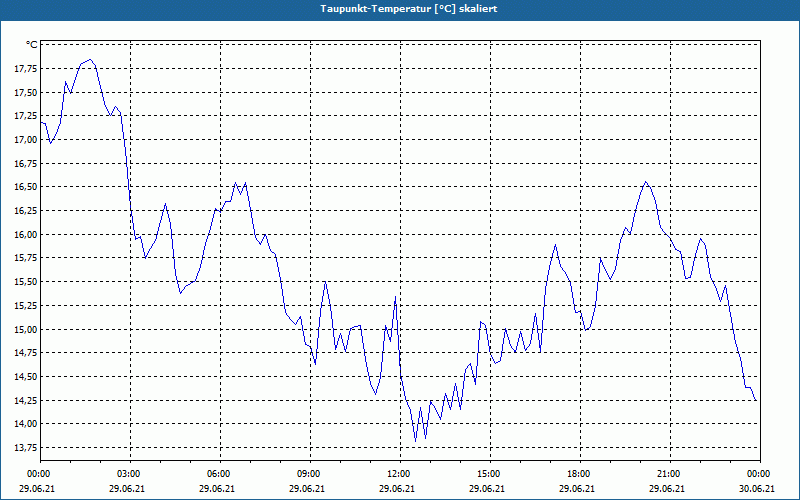Click the °C unit label on the y-axis

(32, 45)
